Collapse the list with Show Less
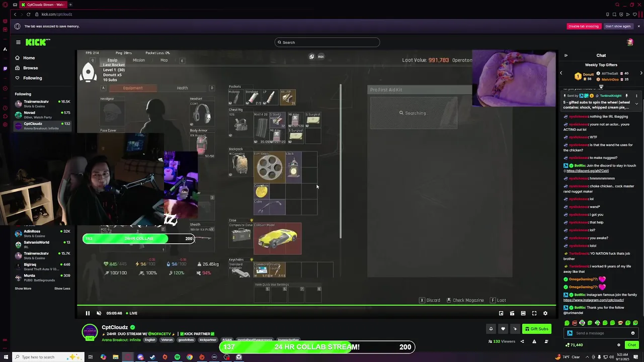644x362 pixels. [x=62, y=289]
